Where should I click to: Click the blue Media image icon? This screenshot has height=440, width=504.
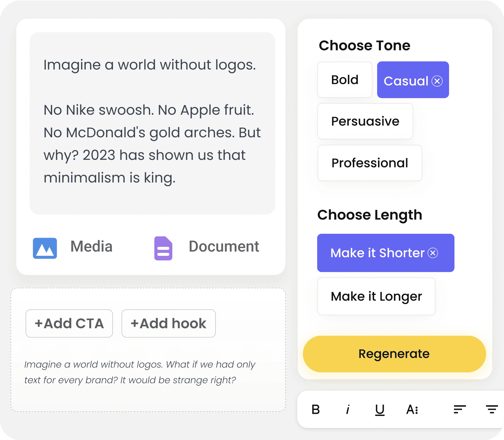[x=45, y=248]
